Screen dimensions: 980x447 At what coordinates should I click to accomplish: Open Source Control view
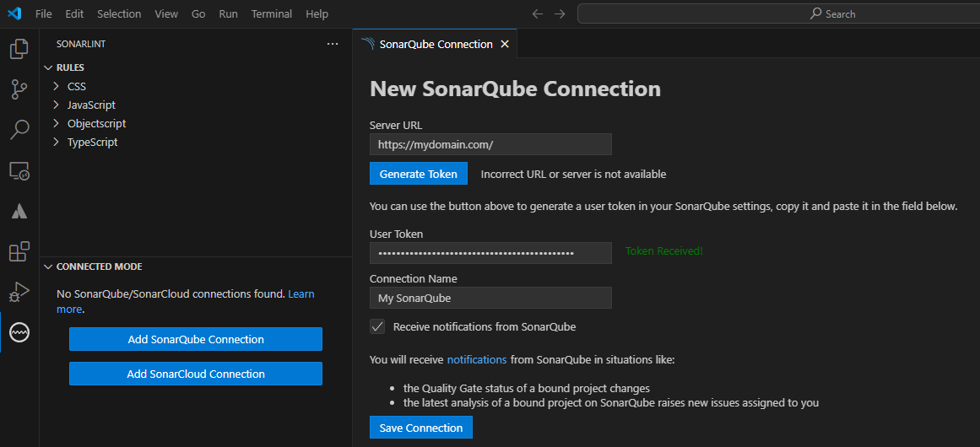click(x=19, y=89)
